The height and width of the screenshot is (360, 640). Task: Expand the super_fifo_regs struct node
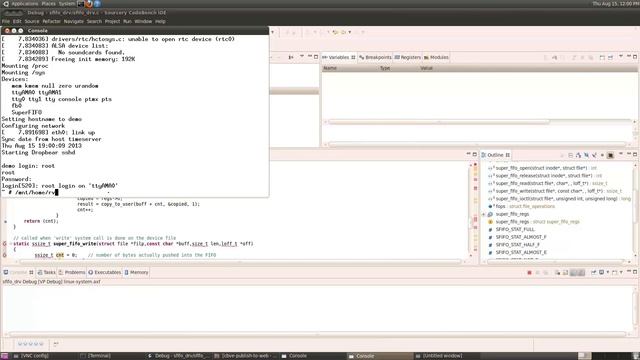point(484,214)
